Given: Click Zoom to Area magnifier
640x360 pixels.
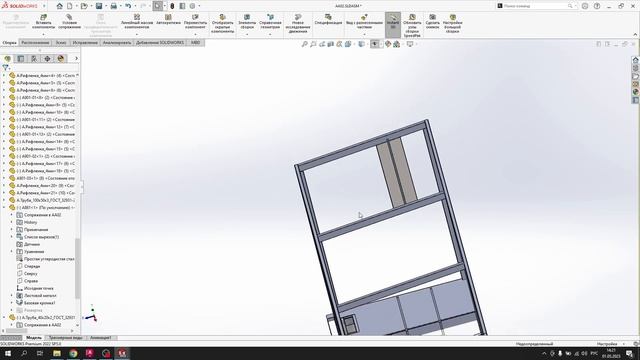Looking at the screenshot, I should (313, 44).
